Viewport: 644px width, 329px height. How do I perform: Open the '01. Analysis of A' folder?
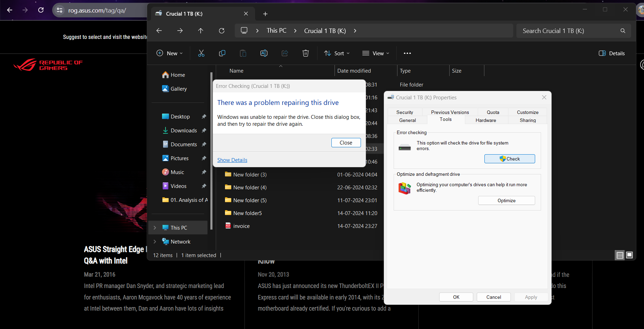pyautogui.click(x=185, y=200)
